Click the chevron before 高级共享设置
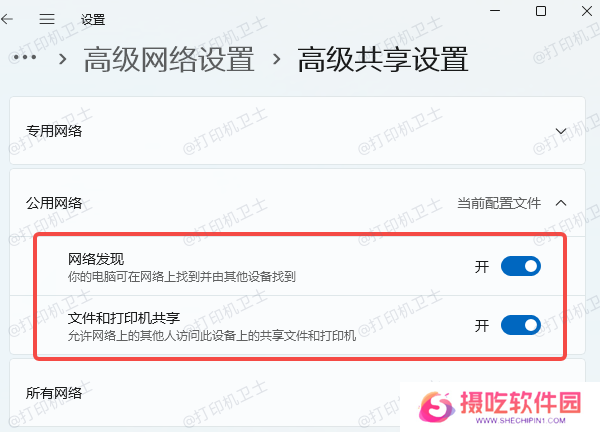This screenshot has height=432, width=600. click(276, 59)
